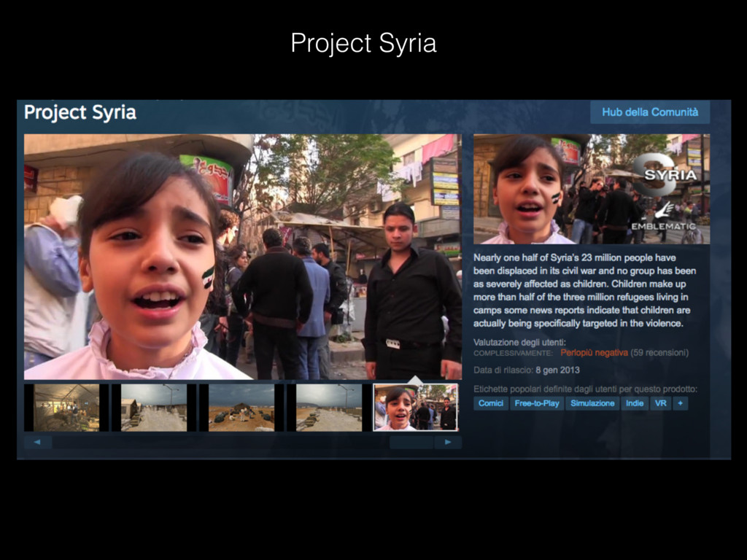The width and height of the screenshot is (747, 560).
Task: Click the main screenshot of the girl
Action: coord(243,257)
